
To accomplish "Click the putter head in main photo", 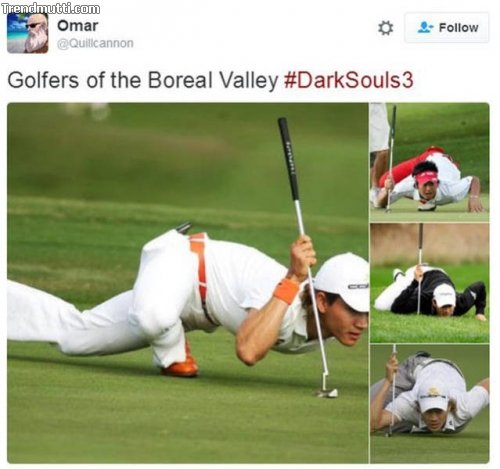I will click(x=327, y=391).
